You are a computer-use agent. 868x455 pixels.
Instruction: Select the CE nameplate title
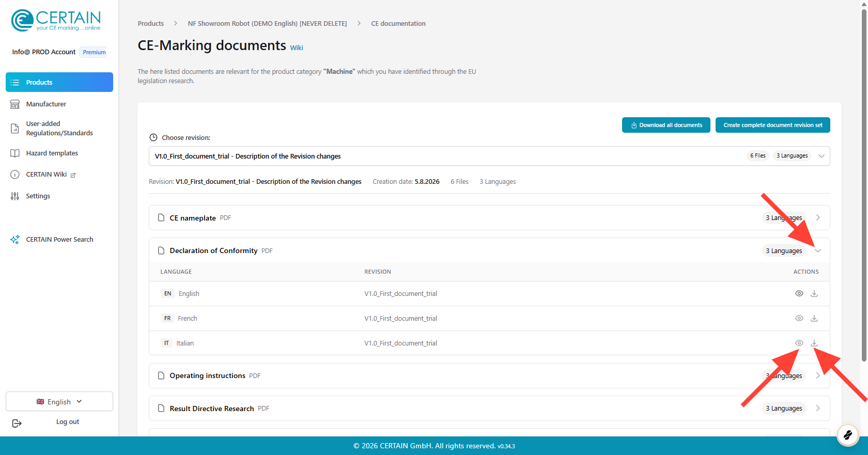[x=193, y=218]
